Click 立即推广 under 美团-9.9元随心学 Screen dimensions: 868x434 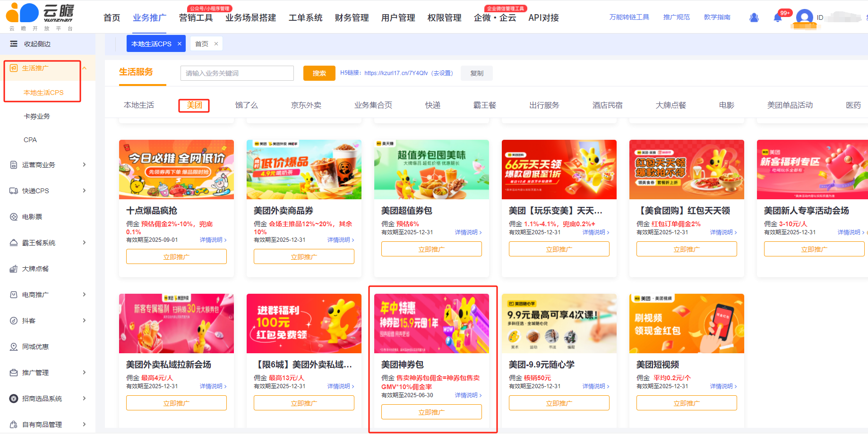click(x=559, y=403)
